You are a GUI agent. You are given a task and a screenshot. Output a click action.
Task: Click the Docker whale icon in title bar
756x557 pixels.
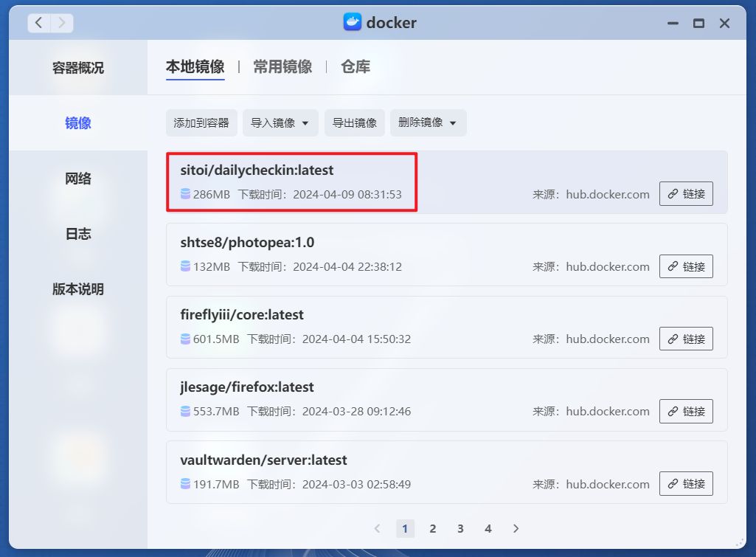(x=353, y=22)
